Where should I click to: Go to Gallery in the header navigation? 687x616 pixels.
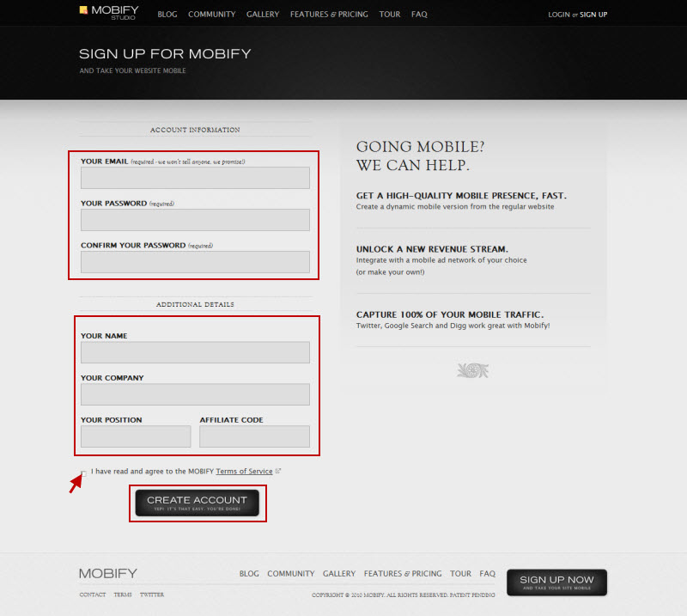tap(263, 15)
